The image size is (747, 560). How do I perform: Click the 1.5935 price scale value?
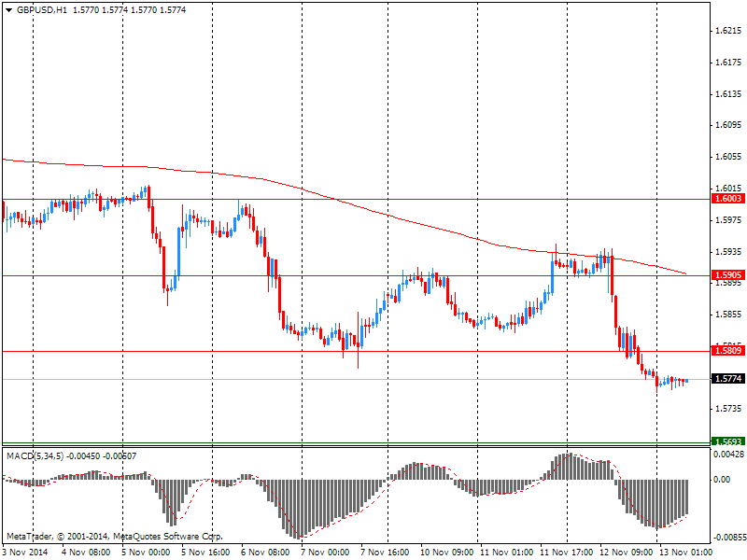coord(729,251)
